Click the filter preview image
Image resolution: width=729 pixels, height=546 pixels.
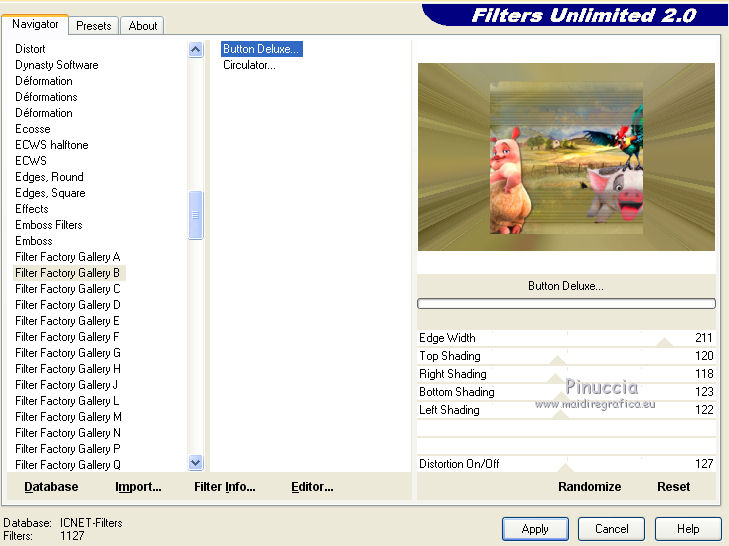566,157
